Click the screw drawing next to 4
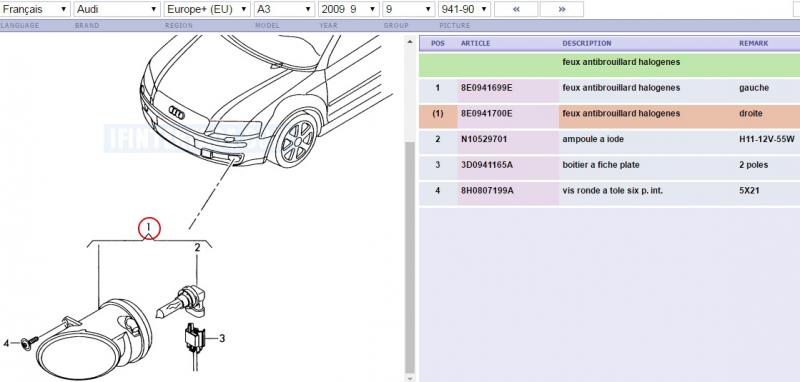Image resolution: width=800 pixels, height=382 pixels. click(x=31, y=342)
